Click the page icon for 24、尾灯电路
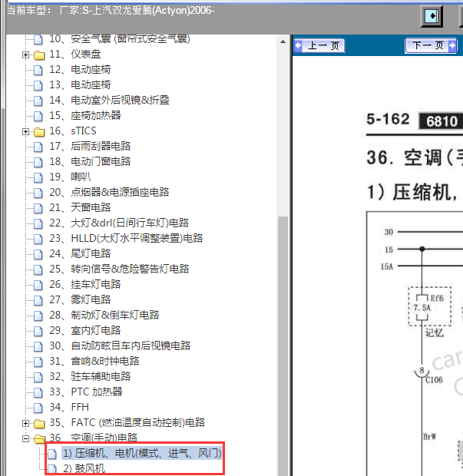Viewport: 463px width, 476px height. pos(38,254)
